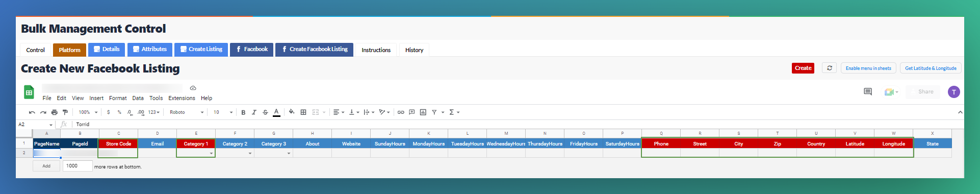Open the A2 name box dropdown
This screenshot has height=194, width=980.
51,125
